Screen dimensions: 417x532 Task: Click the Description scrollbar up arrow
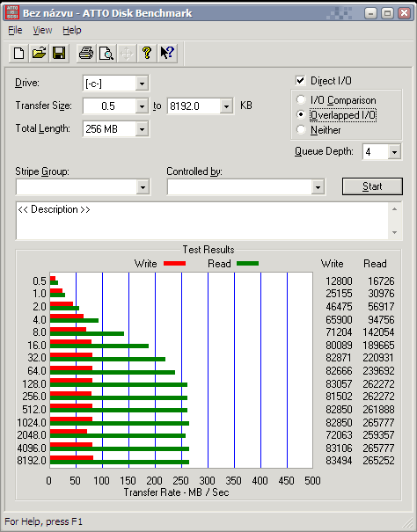click(x=395, y=209)
